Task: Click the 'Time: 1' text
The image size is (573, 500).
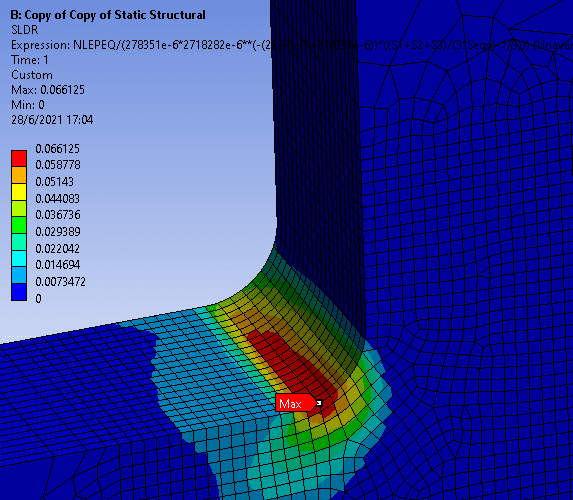Action: pos(30,60)
